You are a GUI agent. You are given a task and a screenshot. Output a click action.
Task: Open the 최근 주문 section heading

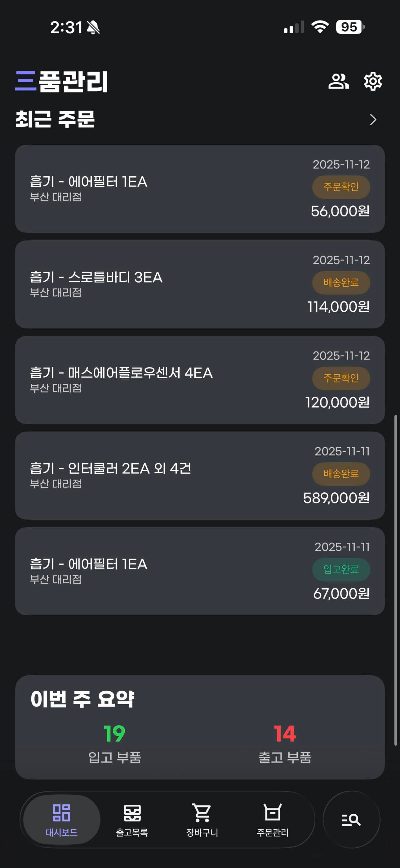[55, 119]
